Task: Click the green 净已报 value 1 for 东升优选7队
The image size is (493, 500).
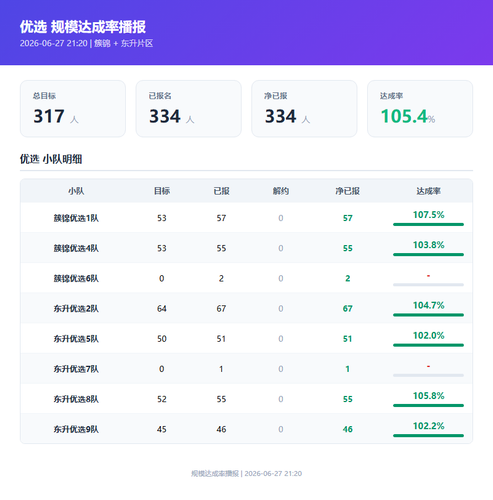Action: [x=348, y=369]
